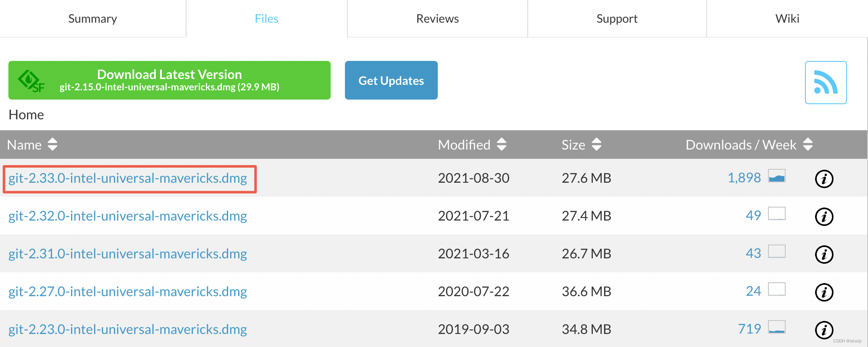Select the 2019-09-03 modified date
The image size is (868, 347).
[473, 329]
